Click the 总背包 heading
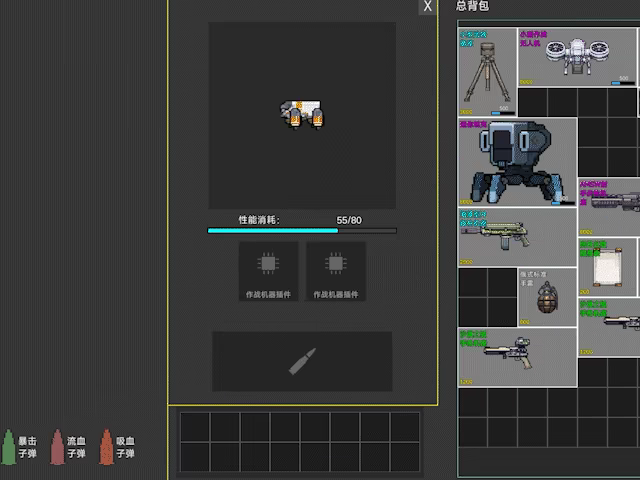640x480 pixels. pos(472,6)
